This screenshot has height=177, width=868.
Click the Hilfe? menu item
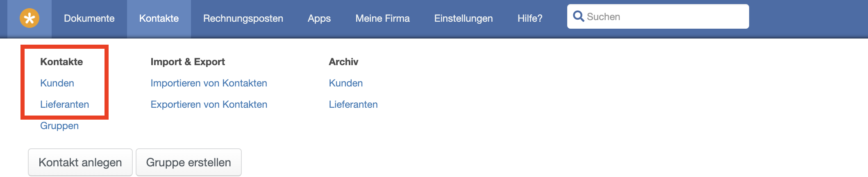pyautogui.click(x=530, y=18)
